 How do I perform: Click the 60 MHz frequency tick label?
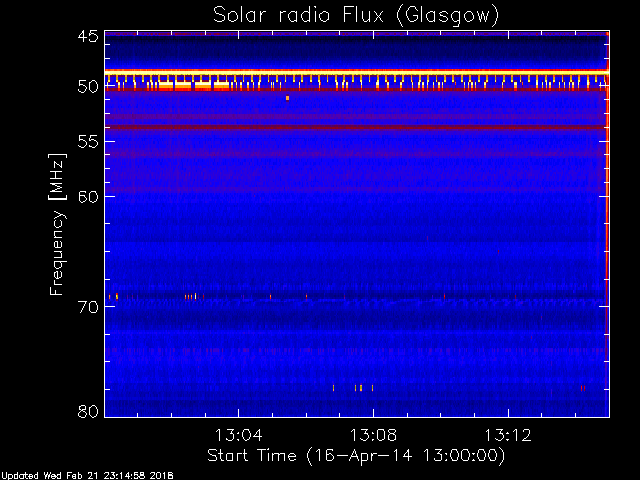tap(88, 197)
